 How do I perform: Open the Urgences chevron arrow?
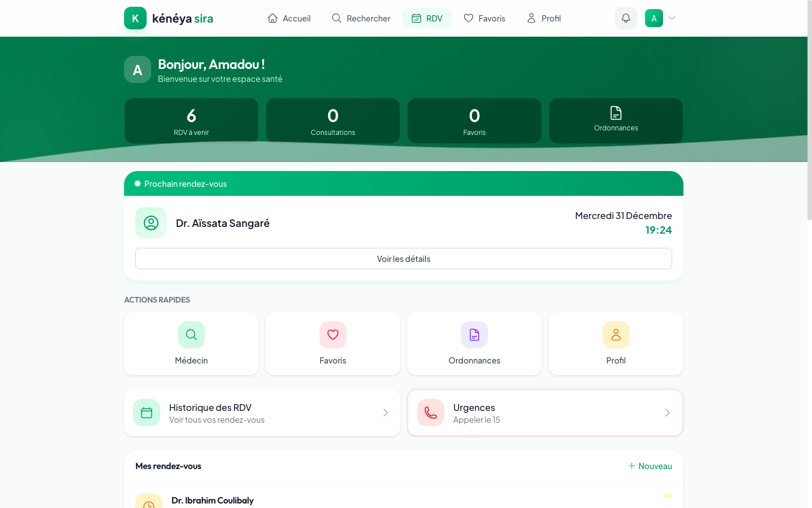668,413
